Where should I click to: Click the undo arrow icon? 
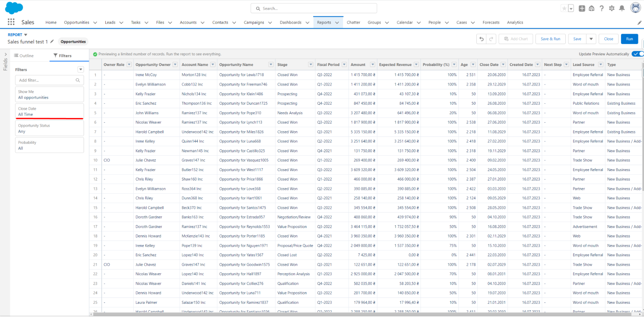pyautogui.click(x=481, y=39)
